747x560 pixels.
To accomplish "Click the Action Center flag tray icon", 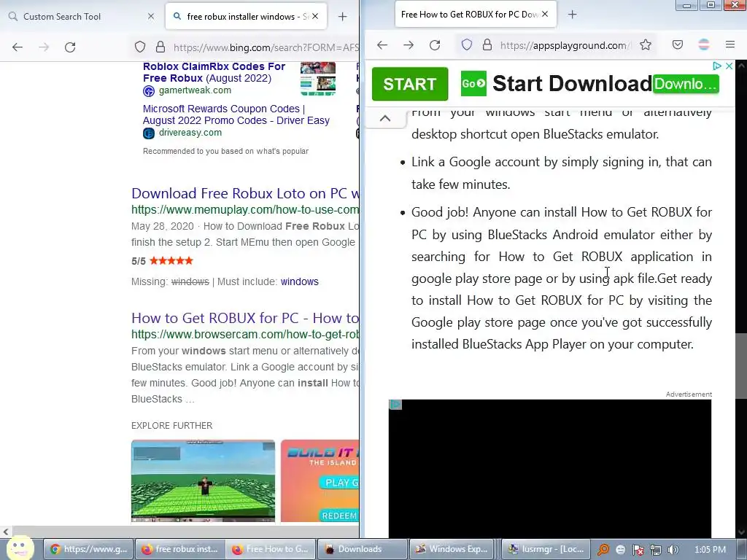I will click(x=638, y=550).
